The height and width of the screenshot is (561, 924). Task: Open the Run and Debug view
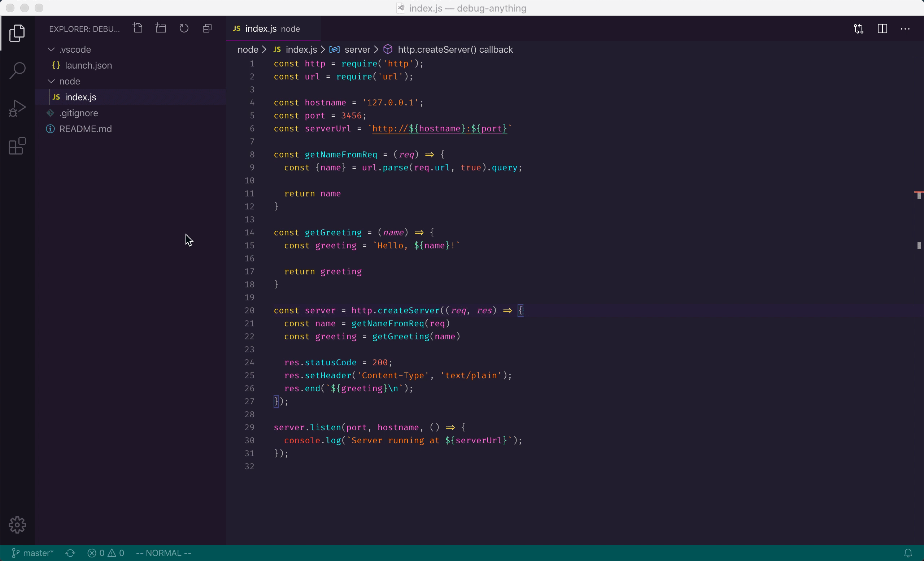pyautogui.click(x=17, y=108)
